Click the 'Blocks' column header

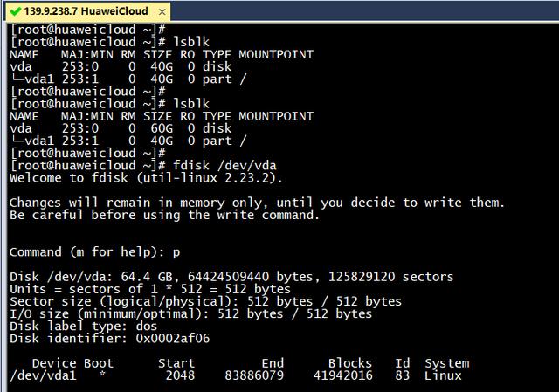(350, 363)
